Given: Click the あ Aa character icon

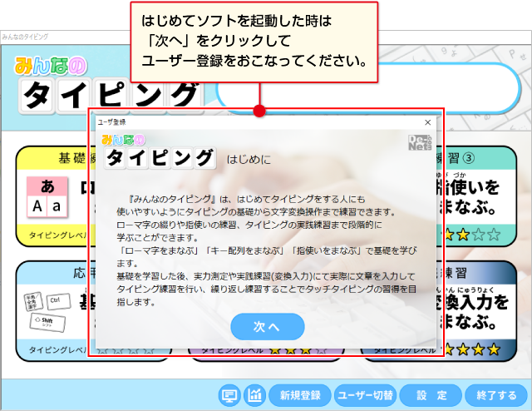Looking at the screenshot, I should [x=47, y=197].
